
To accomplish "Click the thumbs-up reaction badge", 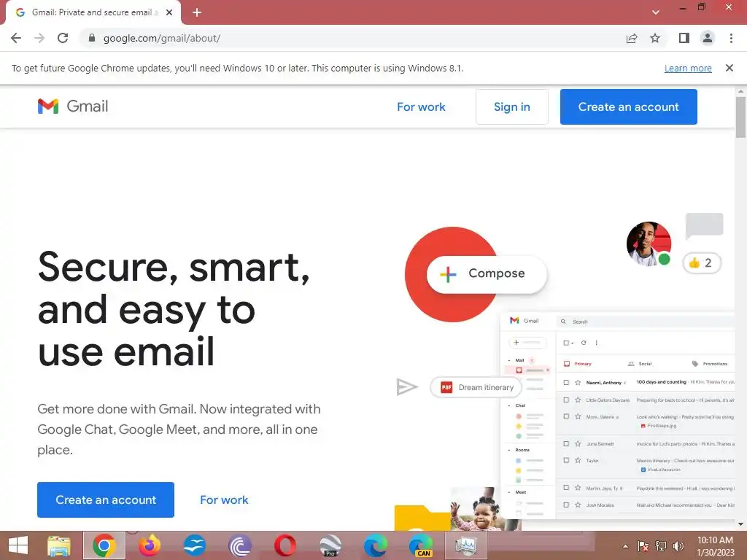I will point(702,262).
